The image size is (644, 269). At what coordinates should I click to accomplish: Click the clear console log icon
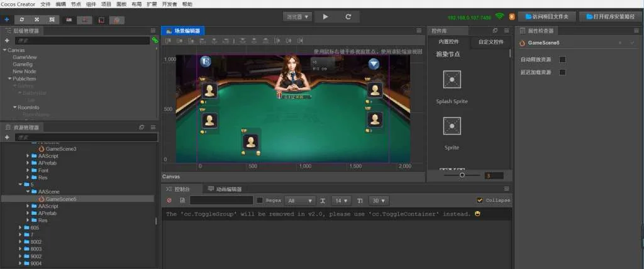point(169,200)
